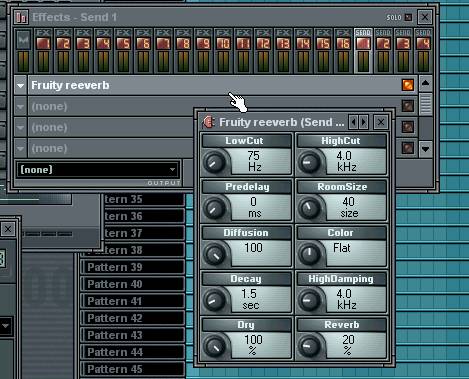Select Send track 2
The width and height of the screenshot is (469, 379).
click(x=383, y=51)
